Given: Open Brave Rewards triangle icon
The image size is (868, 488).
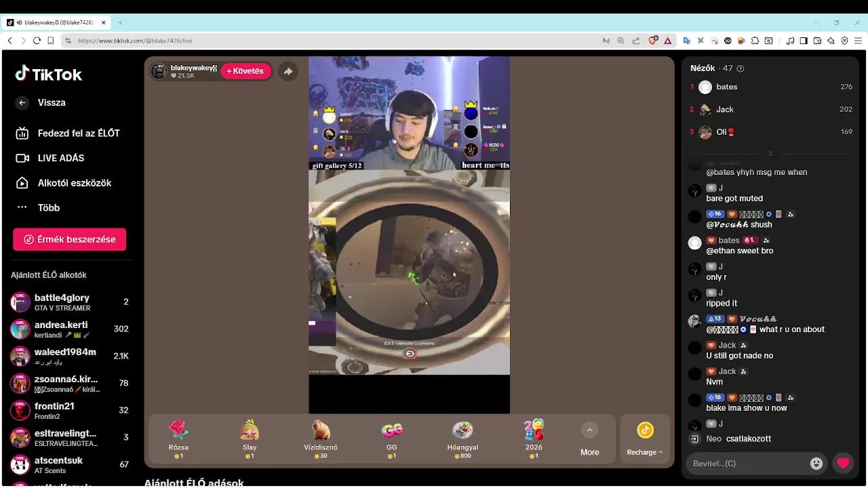Looking at the screenshot, I should (667, 41).
